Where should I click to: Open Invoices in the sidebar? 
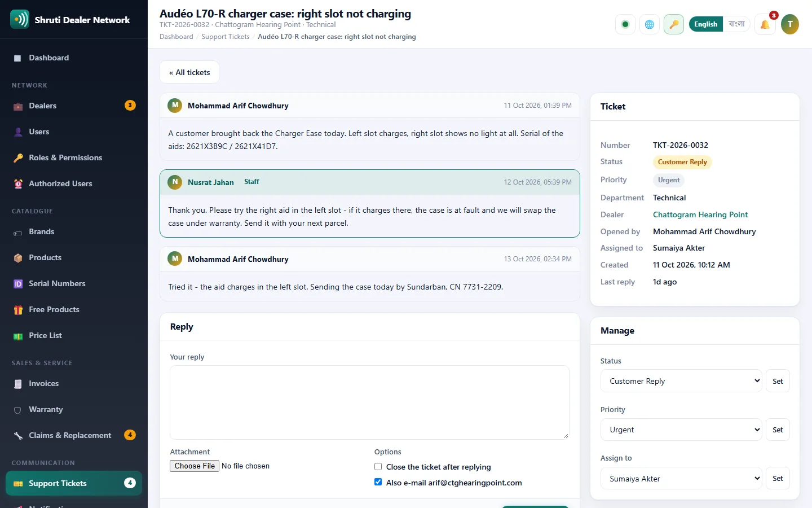point(74,383)
